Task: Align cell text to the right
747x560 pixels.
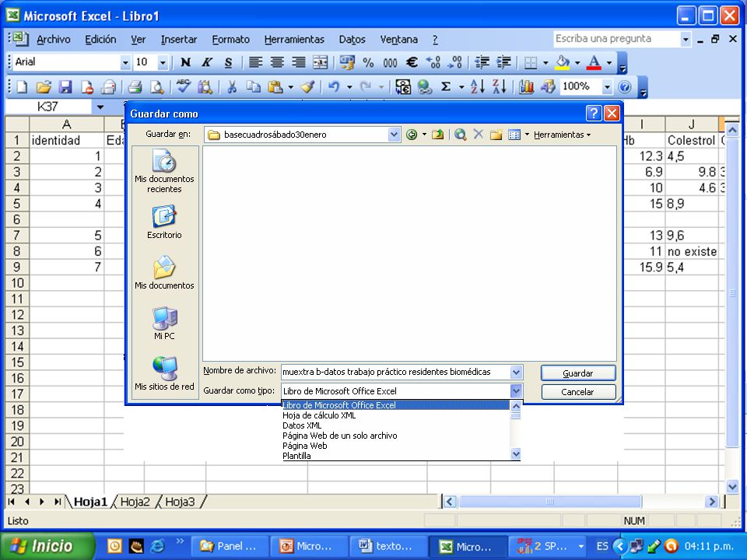Action: click(299, 62)
